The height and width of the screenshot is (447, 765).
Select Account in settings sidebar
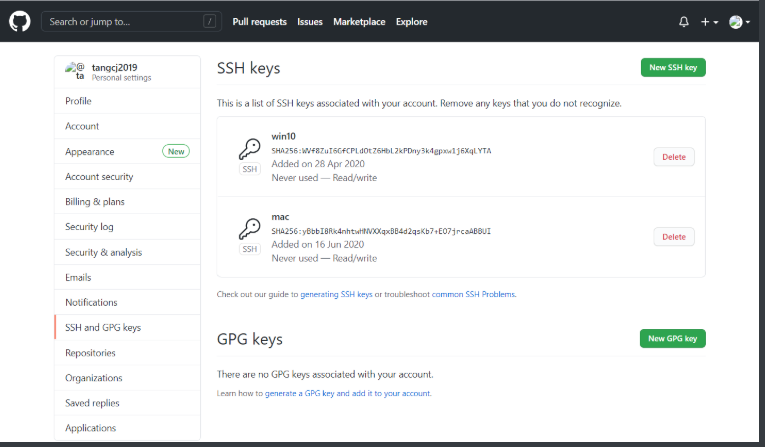[x=127, y=126]
